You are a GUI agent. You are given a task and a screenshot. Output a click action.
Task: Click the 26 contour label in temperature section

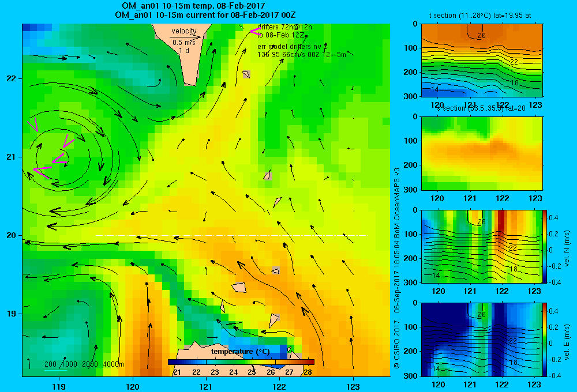(482, 36)
